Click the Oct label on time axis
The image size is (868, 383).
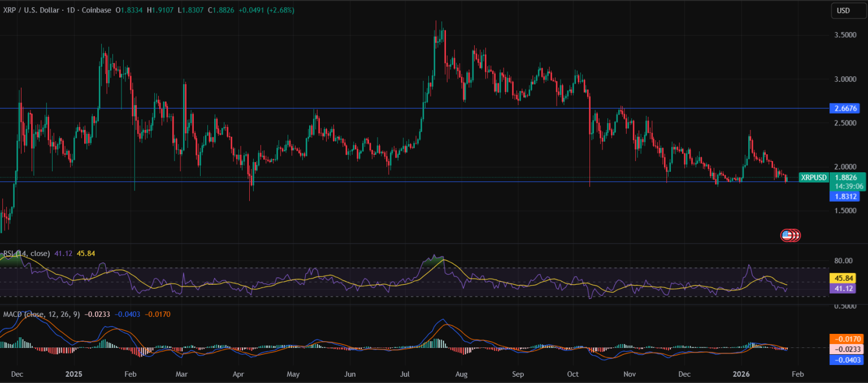(x=573, y=374)
